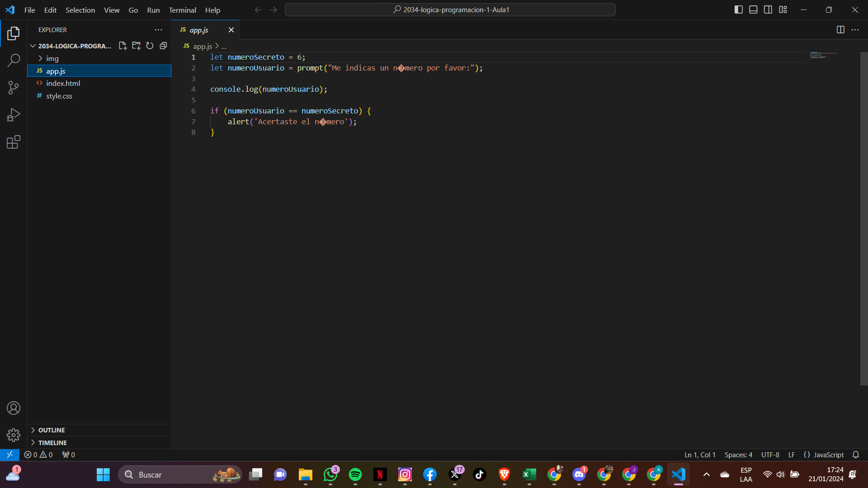Change end of line sequence LF

[792, 455]
